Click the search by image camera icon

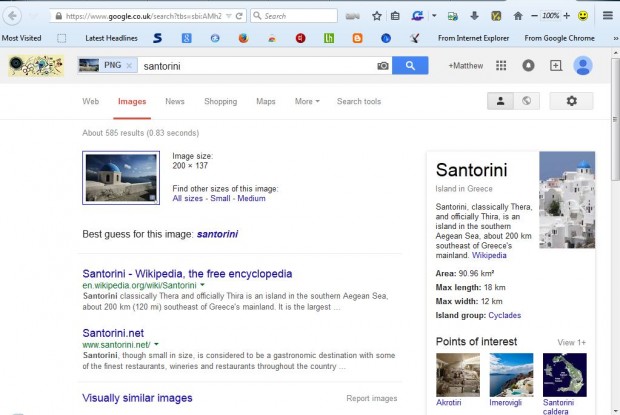[x=383, y=66]
